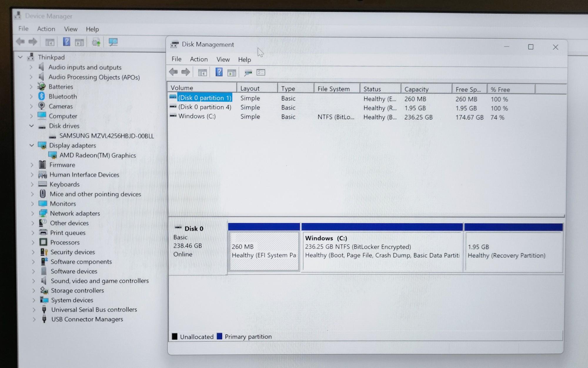Viewport: 588px width, 368px height.
Task: Click the Monitors category icon
Action: [43, 204]
